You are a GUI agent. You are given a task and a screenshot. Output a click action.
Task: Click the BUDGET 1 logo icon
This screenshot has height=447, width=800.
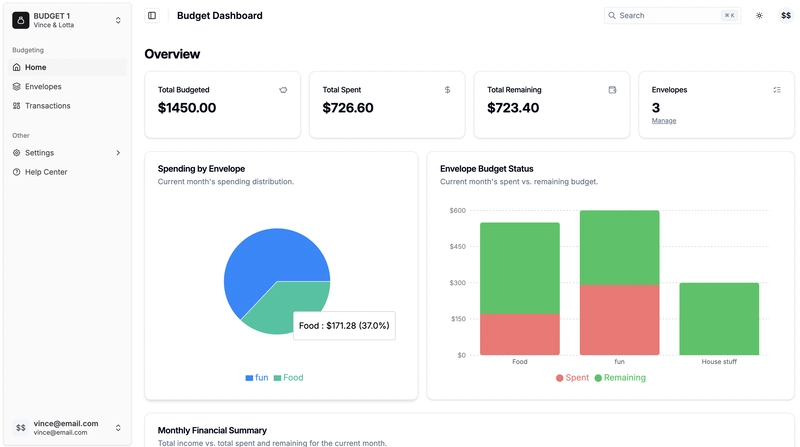(20, 20)
